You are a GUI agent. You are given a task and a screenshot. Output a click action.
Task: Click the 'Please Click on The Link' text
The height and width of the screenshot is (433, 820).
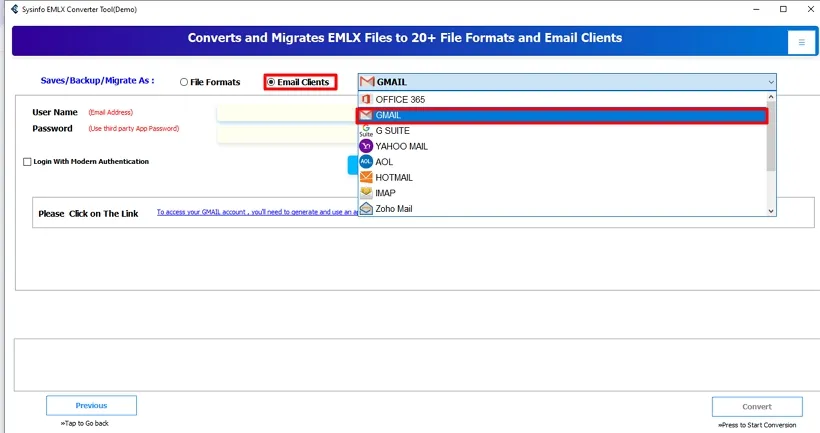88,213
